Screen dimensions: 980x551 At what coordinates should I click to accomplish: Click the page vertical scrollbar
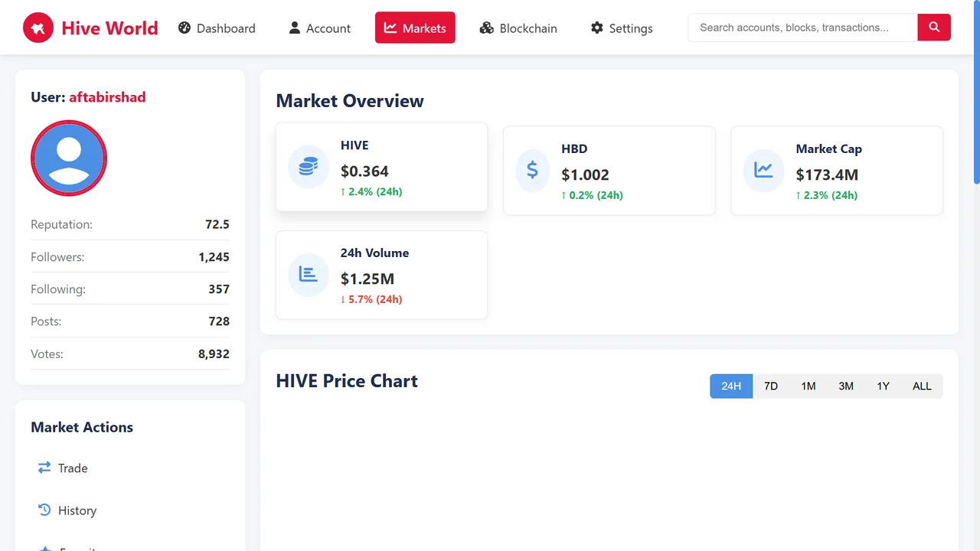coord(976,92)
